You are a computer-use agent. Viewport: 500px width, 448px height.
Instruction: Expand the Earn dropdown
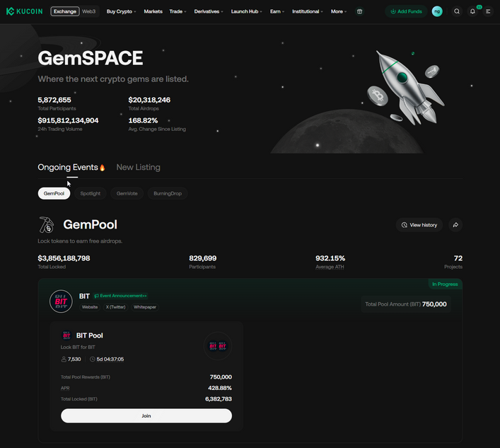[x=277, y=11]
